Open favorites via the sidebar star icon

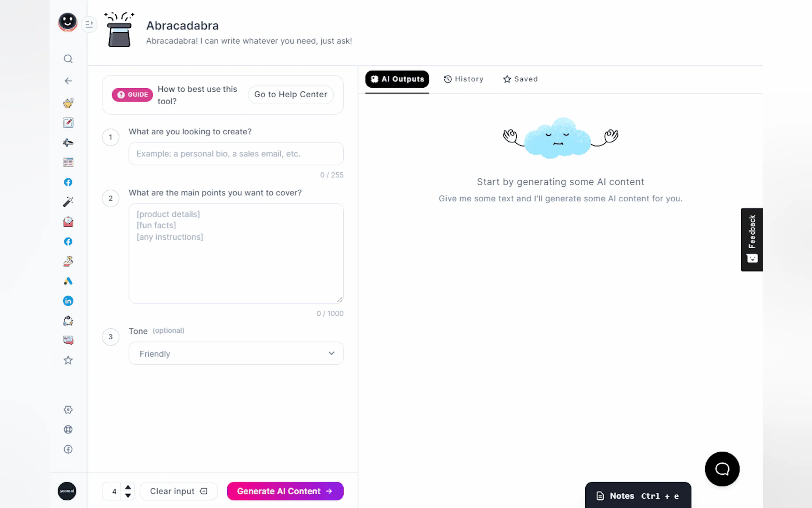point(68,360)
